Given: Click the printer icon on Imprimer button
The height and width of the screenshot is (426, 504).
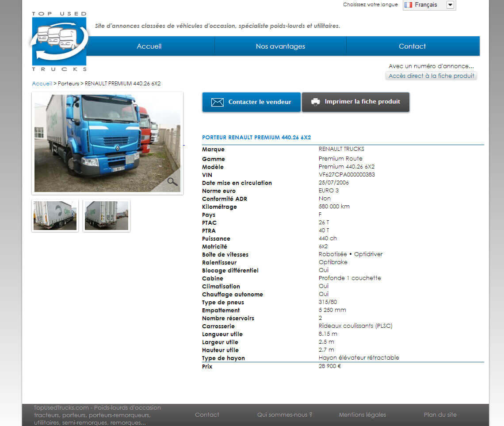Looking at the screenshot, I should tap(316, 102).
